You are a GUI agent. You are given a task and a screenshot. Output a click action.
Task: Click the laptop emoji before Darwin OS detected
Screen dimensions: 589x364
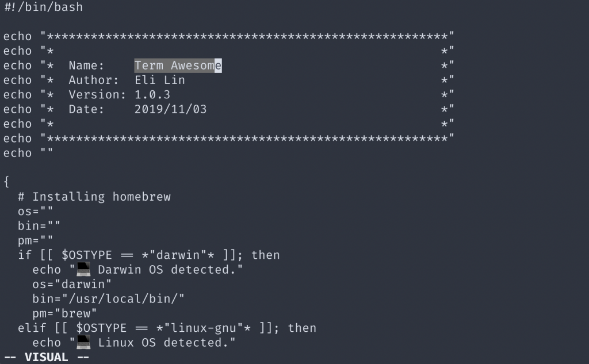(83, 269)
